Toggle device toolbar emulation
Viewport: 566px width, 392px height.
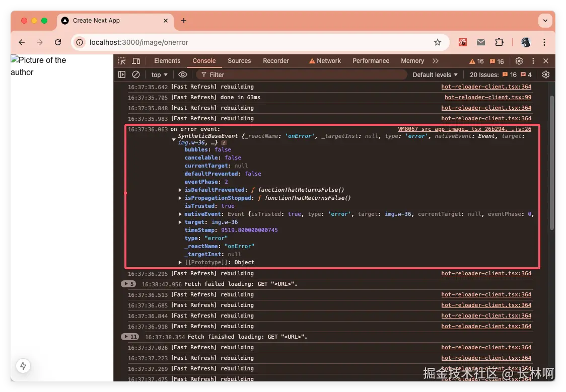pos(136,61)
